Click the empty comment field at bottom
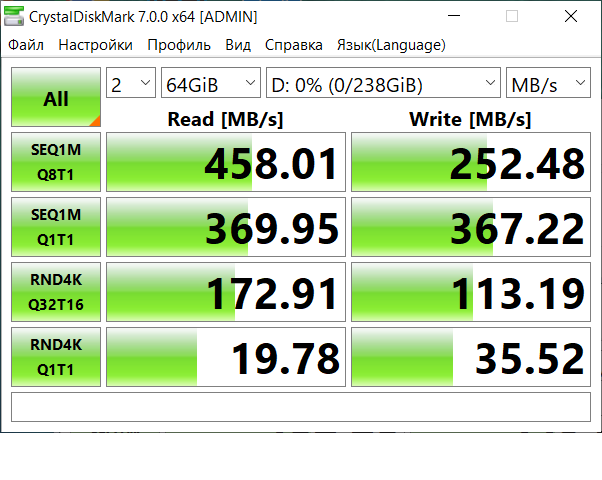Viewport: 602px width, 480px height. 301,407
